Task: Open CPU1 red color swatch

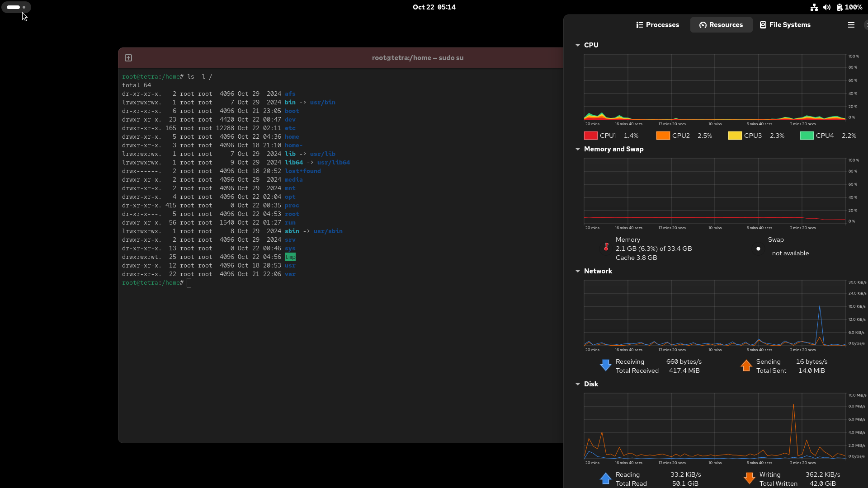Action: coord(590,136)
